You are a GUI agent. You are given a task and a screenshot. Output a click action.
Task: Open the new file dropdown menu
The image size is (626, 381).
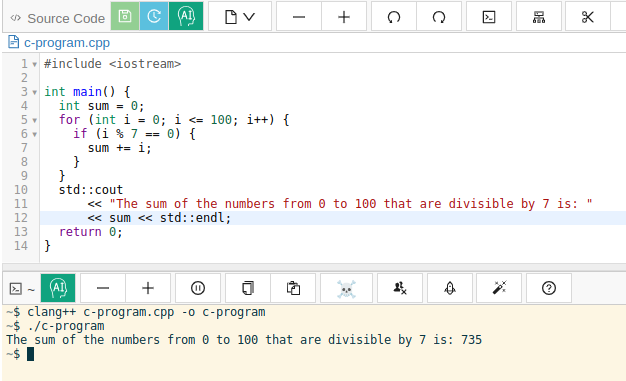pyautogui.click(x=240, y=16)
